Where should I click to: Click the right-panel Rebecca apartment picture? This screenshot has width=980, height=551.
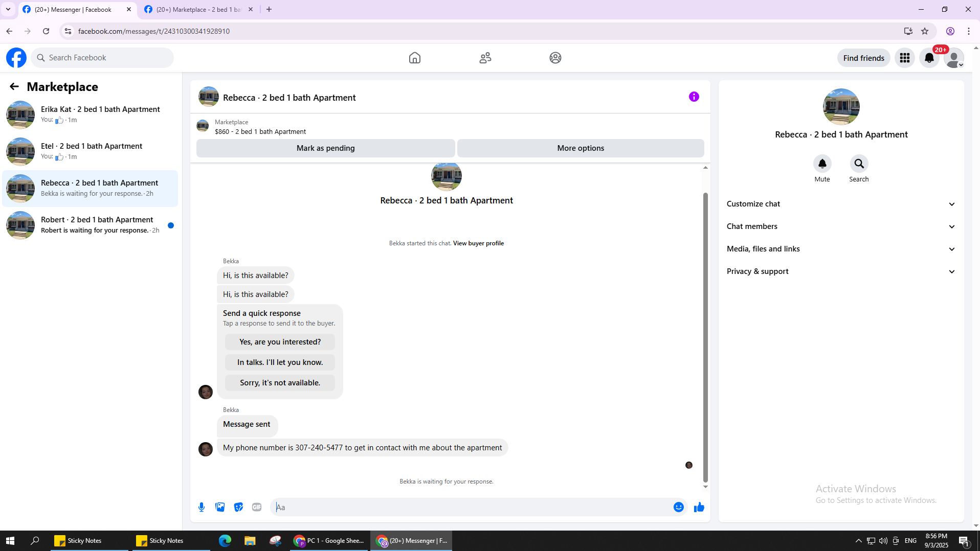pos(841,107)
